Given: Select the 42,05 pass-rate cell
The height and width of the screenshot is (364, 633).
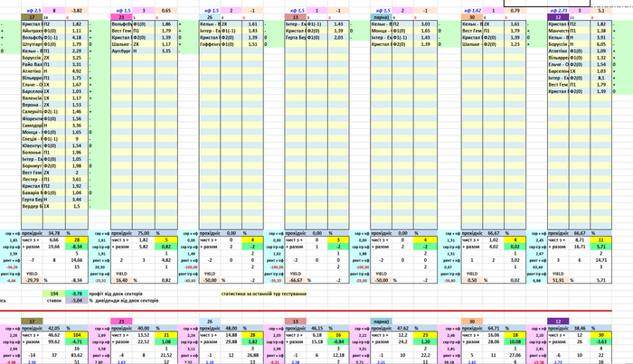Looking at the screenshot, I should coord(54,328).
